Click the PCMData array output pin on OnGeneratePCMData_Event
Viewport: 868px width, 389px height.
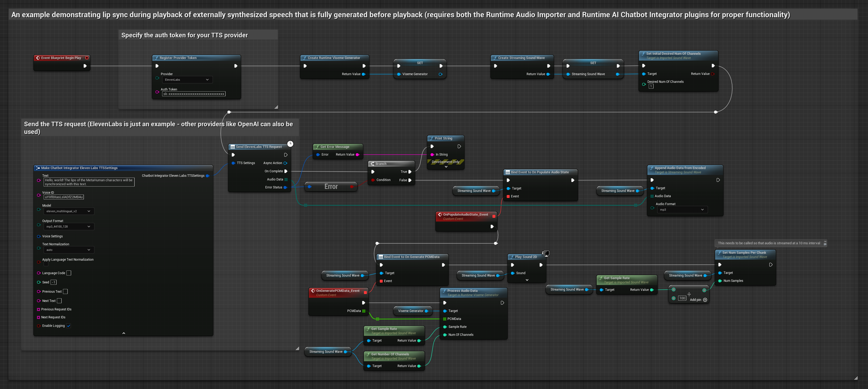tap(364, 311)
